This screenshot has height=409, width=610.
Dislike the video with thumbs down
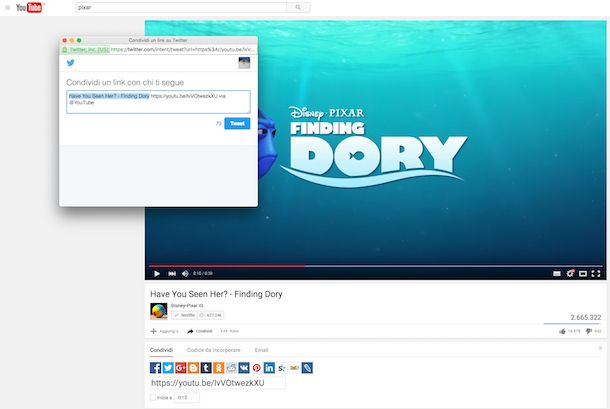tap(589, 331)
